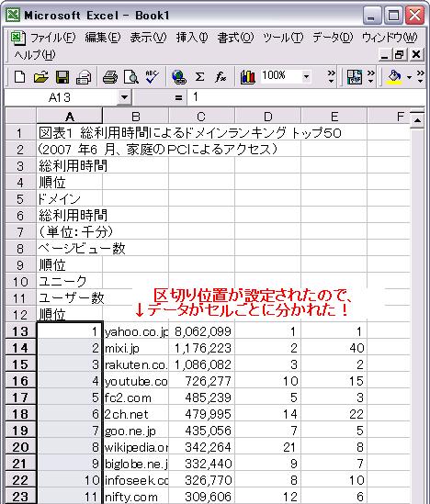Click the Print icon
The width and height of the screenshot is (430, 504).
tap(110, 77)
